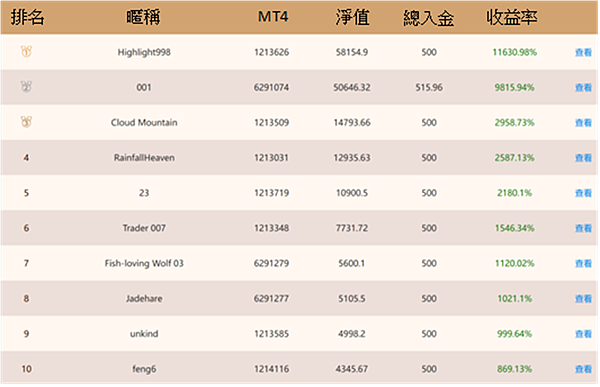
Task: Click the 排名 column header
Action: click(x=27, y=17)
